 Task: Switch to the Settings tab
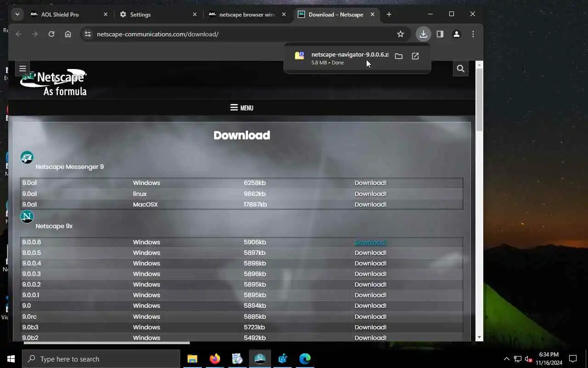coord(158,14)
